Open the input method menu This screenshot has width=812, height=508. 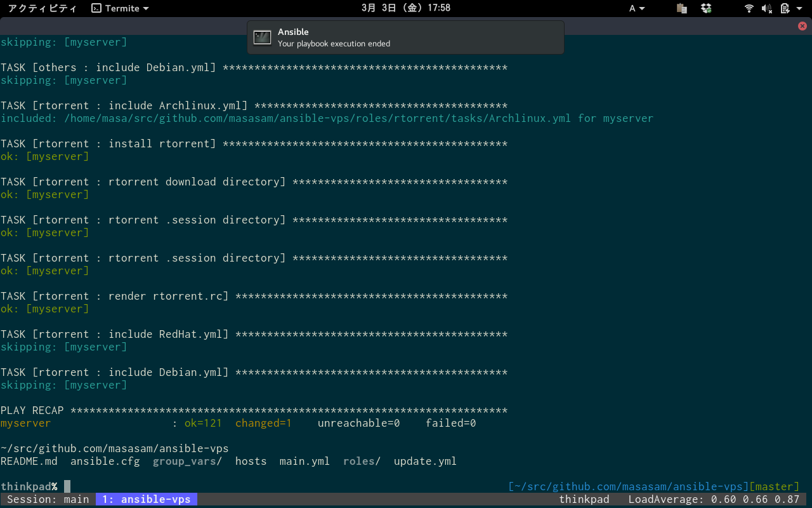click(637, 8)
